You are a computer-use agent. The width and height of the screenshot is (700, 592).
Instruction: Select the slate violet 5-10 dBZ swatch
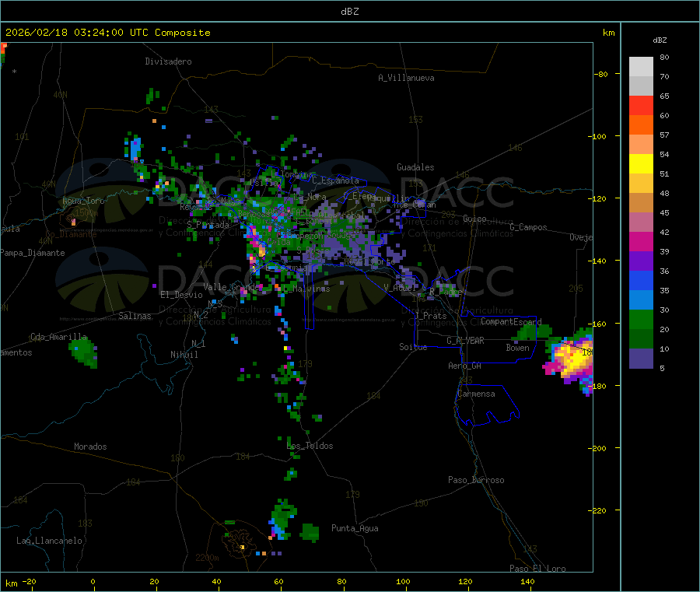[x=641, y=359]
